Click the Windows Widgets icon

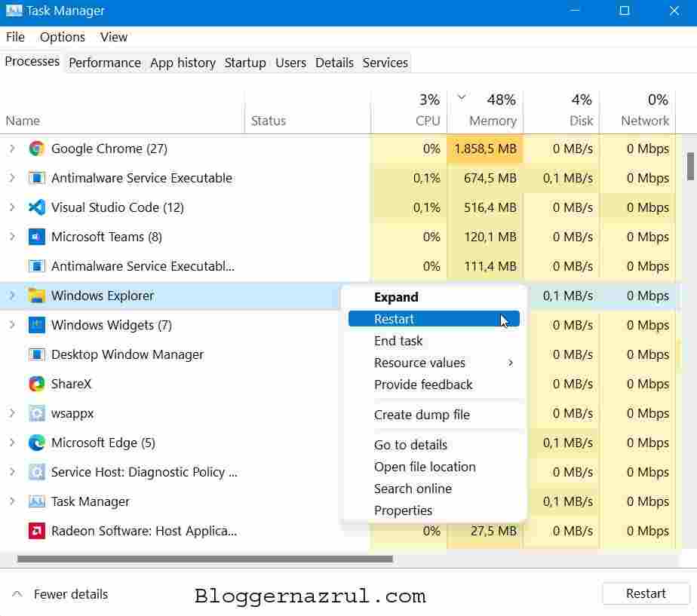[36, 325]
